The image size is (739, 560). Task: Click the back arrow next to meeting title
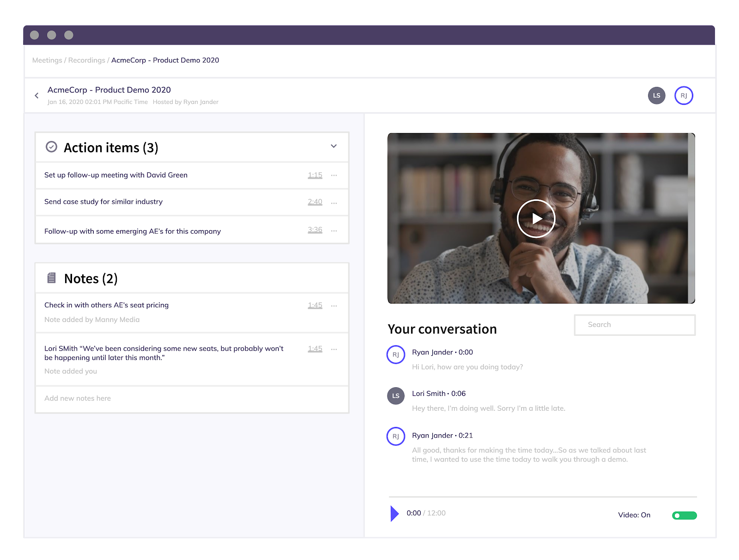tap(36, 95)
